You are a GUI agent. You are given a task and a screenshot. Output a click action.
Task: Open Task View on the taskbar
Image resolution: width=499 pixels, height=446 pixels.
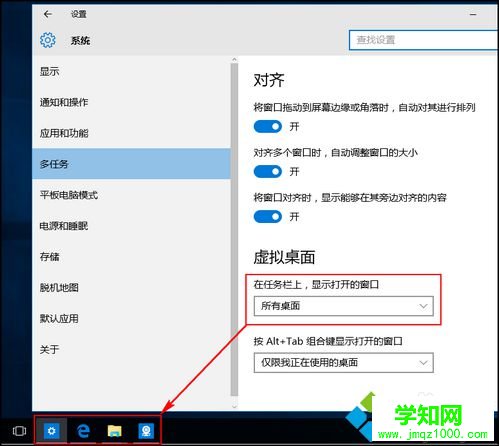tap(19, 431)
